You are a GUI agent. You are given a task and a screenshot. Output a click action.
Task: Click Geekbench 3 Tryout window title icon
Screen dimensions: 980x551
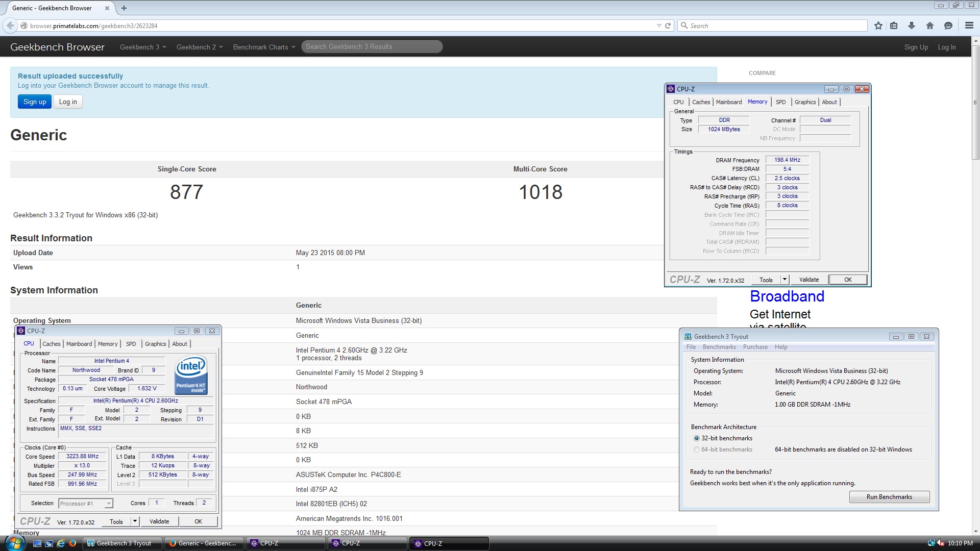tap(688, 336)
